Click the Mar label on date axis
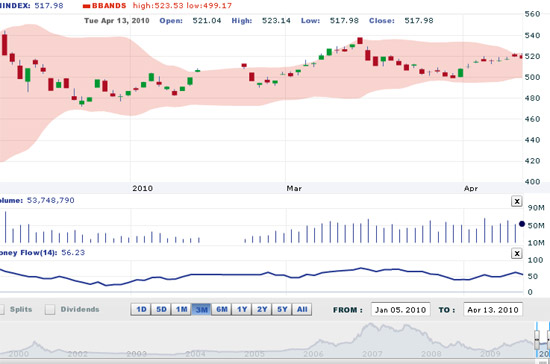 click(294, 189)
